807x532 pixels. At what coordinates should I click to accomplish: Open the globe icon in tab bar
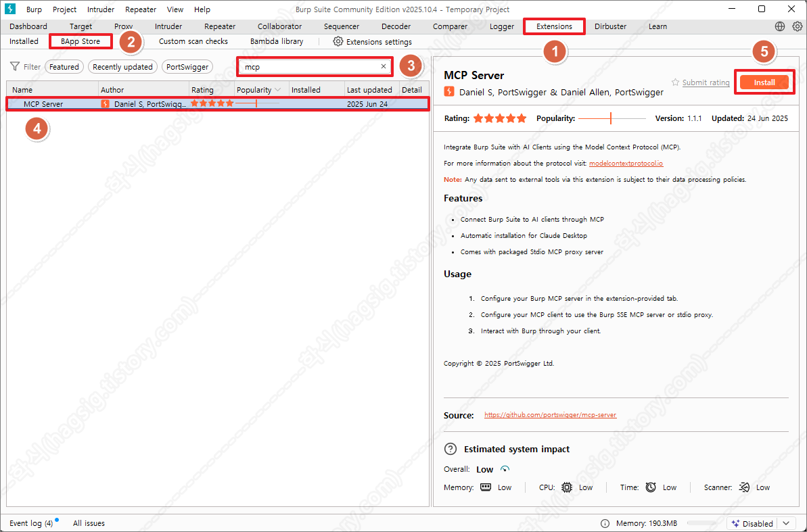pos(780,26)
